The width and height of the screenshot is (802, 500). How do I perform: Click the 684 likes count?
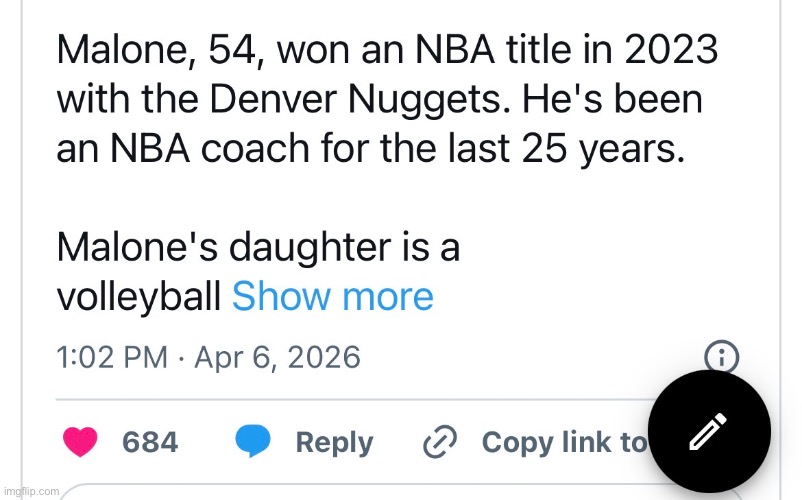pos(150,442)
